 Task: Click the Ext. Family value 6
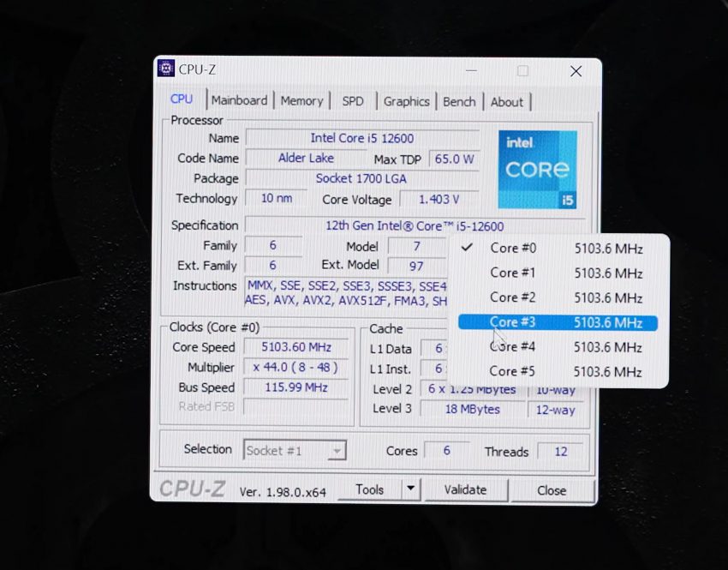(x=273, y=265)
